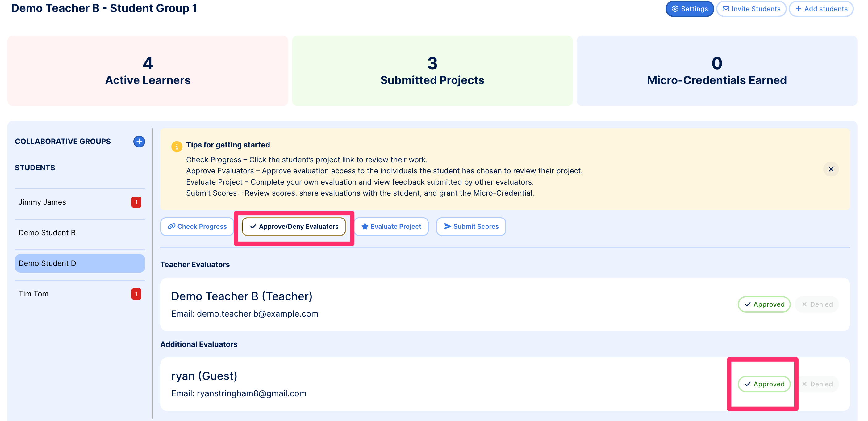Image resolution: width=868 pixels, height=421 pixels.
Task: Select Tim Tom in the students list
Action: pyautogui.click(x=33, y=294)
